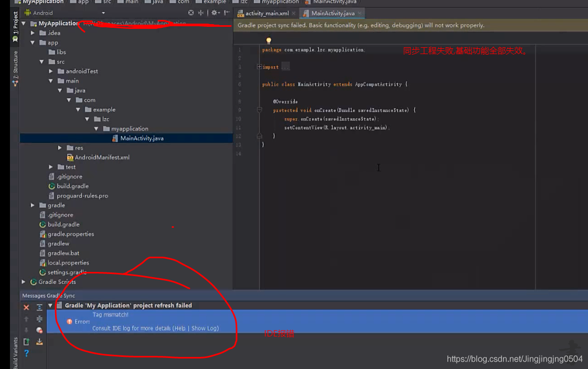Click the red X close icon in Messages panel
The image size is (588, 369).
pos(26,308)
